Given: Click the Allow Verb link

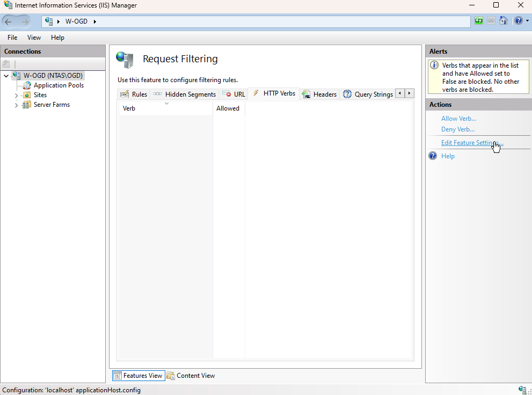Looking at the screenshot, I should point(458,118).
